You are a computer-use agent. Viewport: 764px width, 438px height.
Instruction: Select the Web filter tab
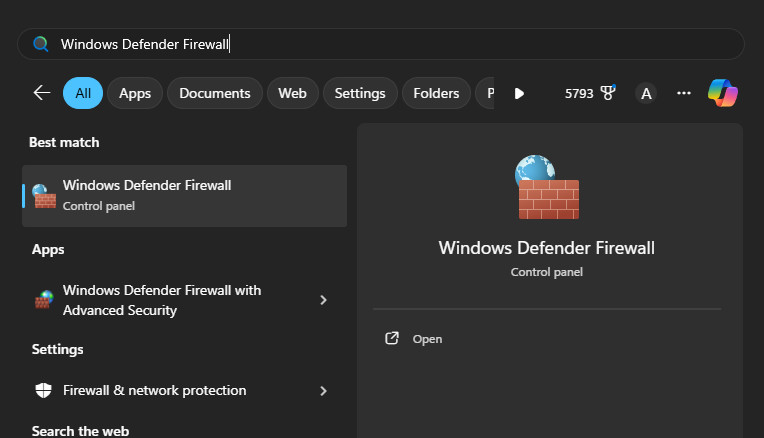(x=292, y=93)
